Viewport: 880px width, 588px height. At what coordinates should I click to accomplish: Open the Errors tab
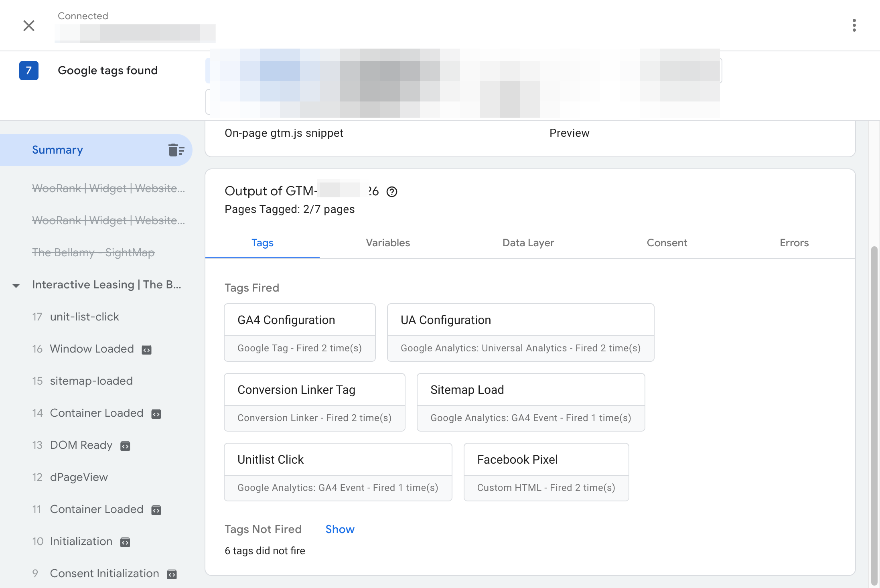pos(794,243)
